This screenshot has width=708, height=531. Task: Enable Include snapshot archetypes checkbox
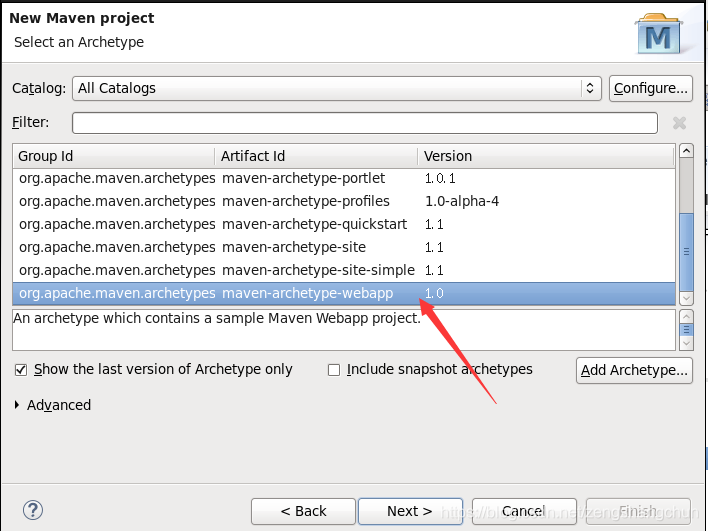(x=334, y=370)
